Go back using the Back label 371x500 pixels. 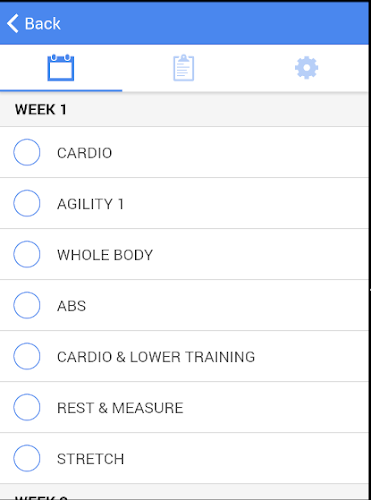point(43,24)
